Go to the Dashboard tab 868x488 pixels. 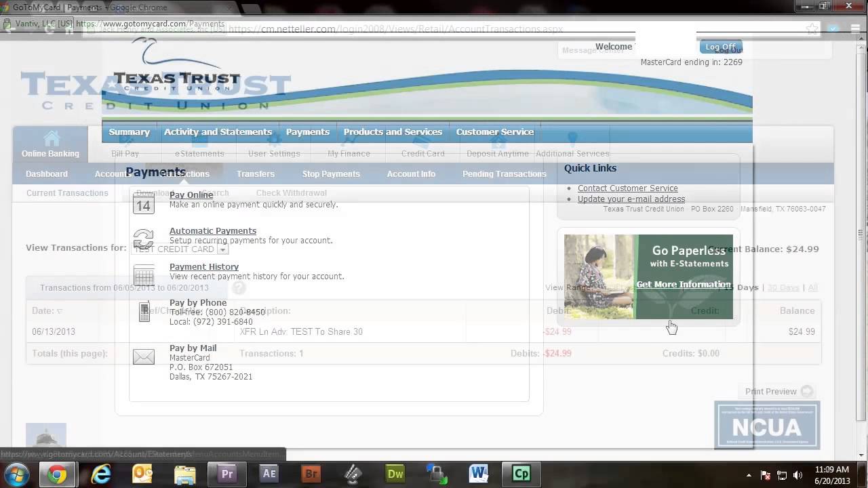[47, 174]
